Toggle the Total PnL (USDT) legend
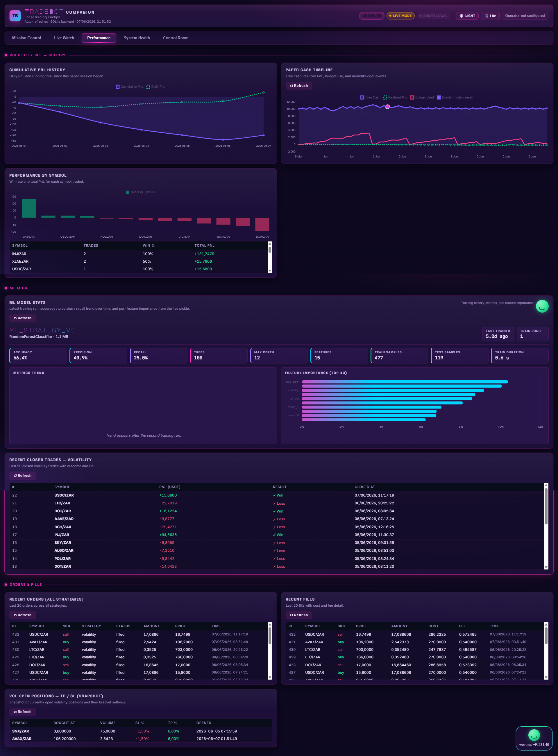Screen dimensions: 558x756 point(140,192)
